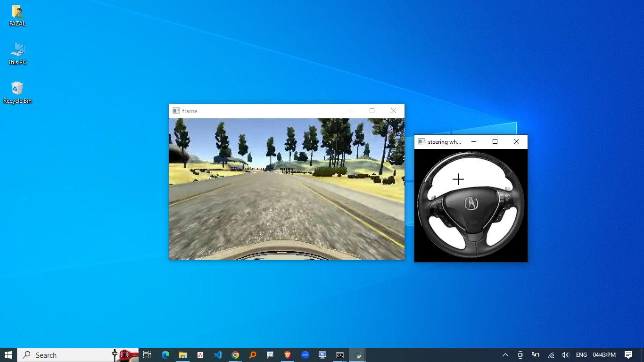The width and height of the screenshot is (644, 362).
Task: Launch Brave browser from the taskbar
Action: [x=288, y=355]
